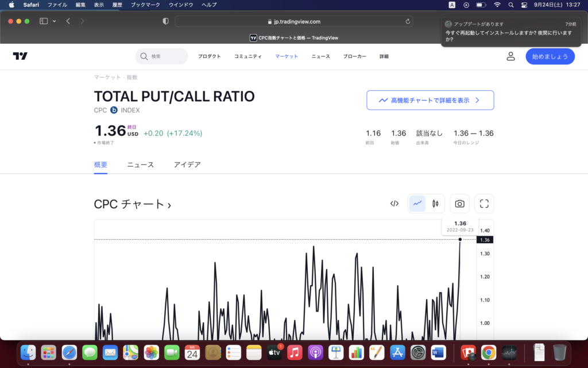Open the プロダクト navigation menu

tap(209, 56)
